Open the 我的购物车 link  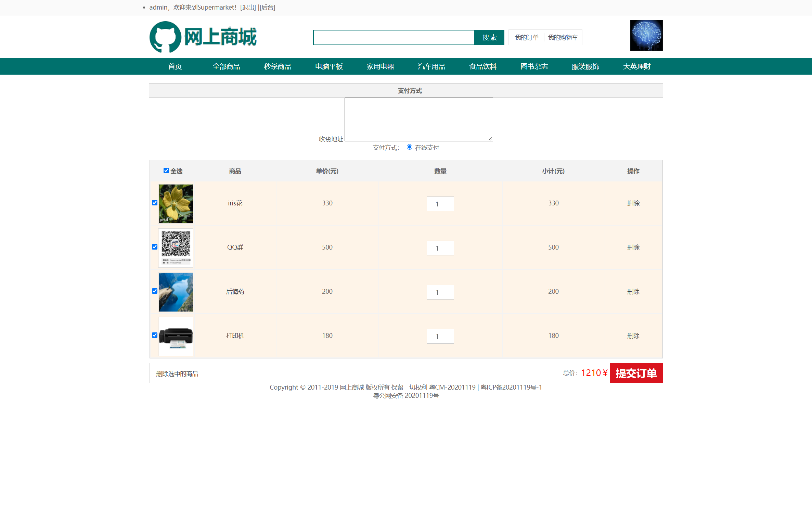coord(563,37)
